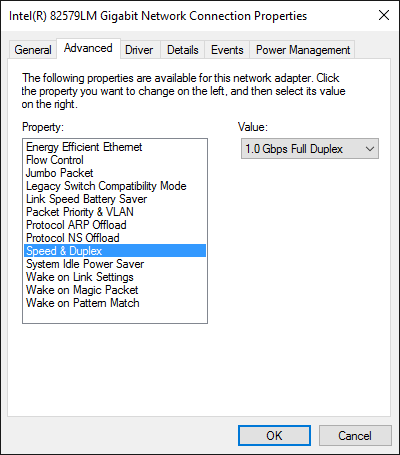400x455 pixels.
Task: Select Packet Priority & VLAN
Action: 115,212
